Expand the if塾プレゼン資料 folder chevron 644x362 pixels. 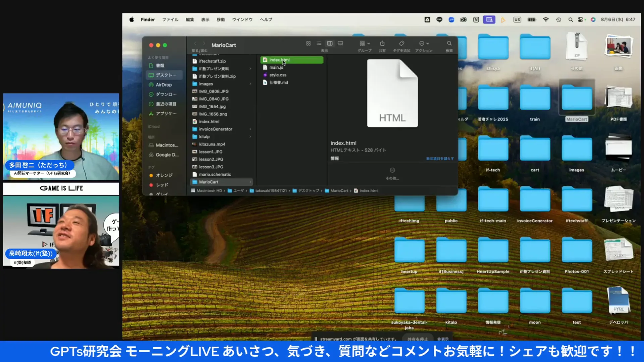click(250, 69)
